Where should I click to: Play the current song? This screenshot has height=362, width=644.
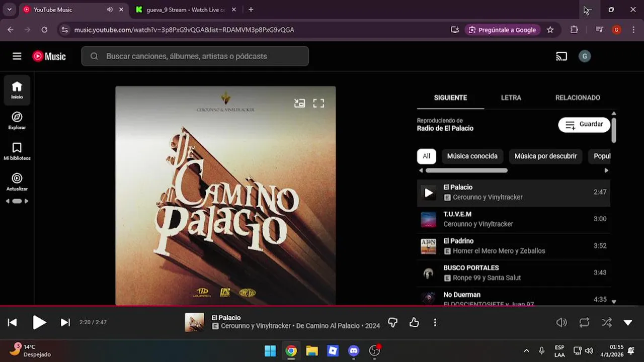[x=39, y=322]
